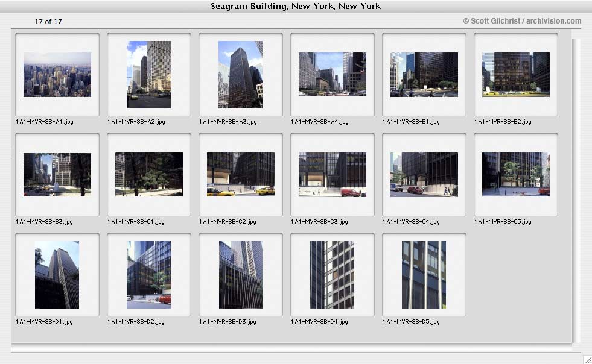Select thumbnail 1A1-MVR-SB-B2 facade

[516, 75]
